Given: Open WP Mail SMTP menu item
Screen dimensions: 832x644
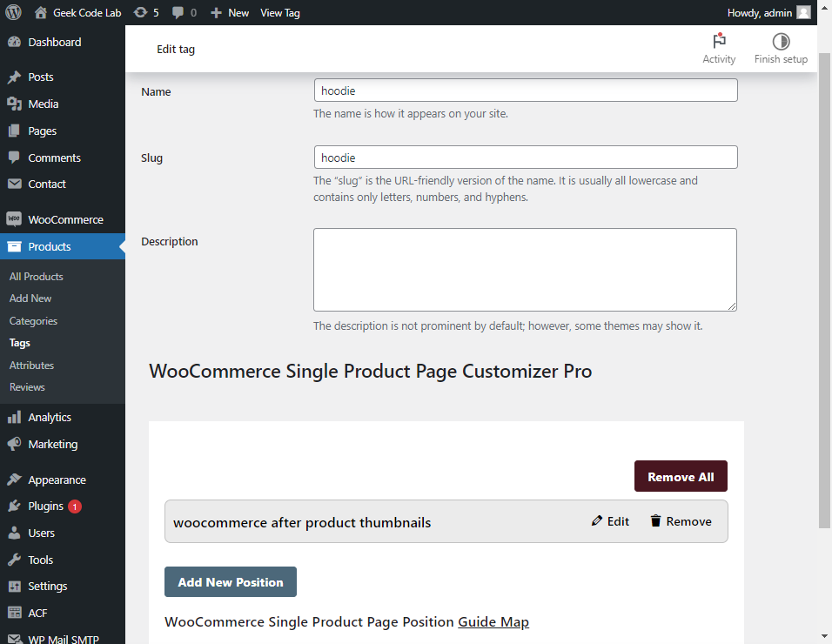Looking at the screenshot, I should (x=63, y=639).
